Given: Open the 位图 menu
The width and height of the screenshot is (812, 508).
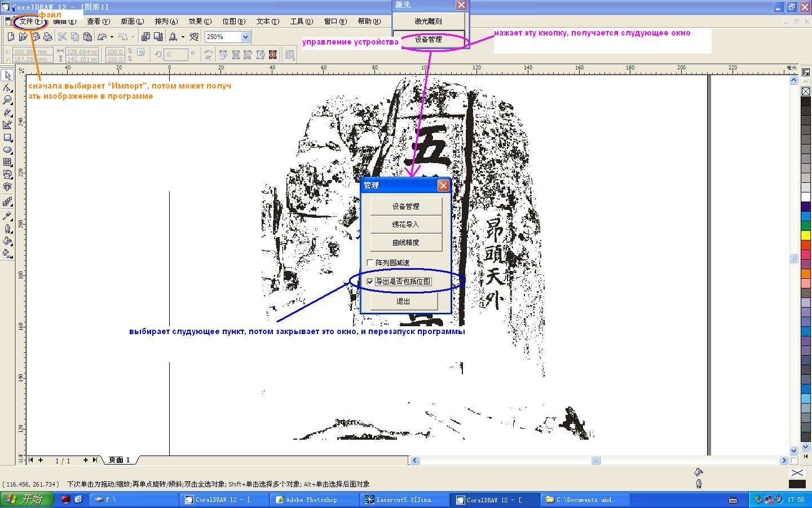Looking at the screenshot, I should (x=233, y=21).
